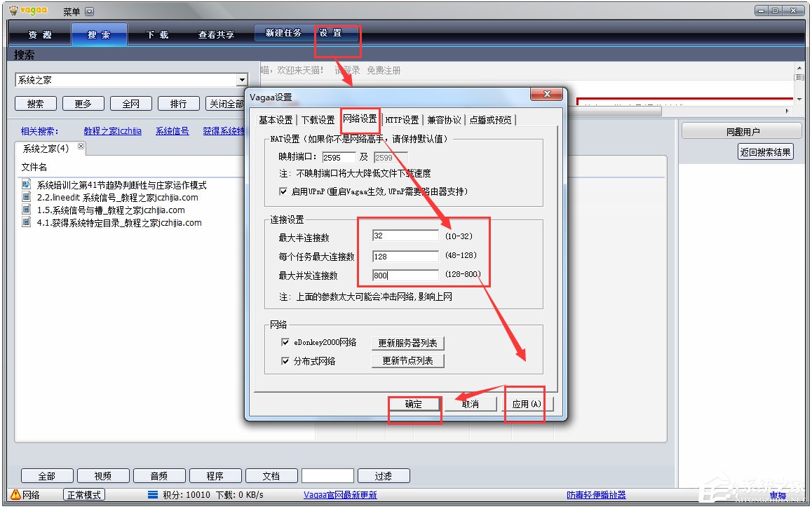Click the 过滤 button

tap(384, 476)
